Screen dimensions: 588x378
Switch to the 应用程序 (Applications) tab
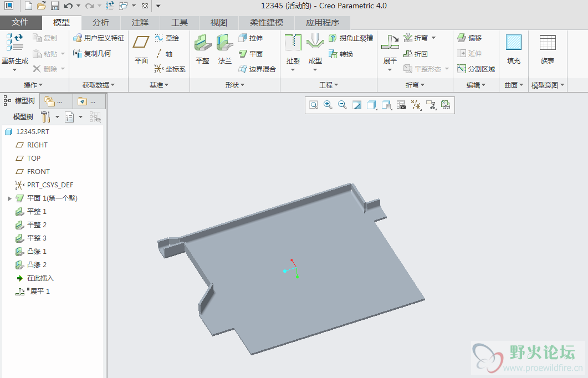[x=323, y=23]
